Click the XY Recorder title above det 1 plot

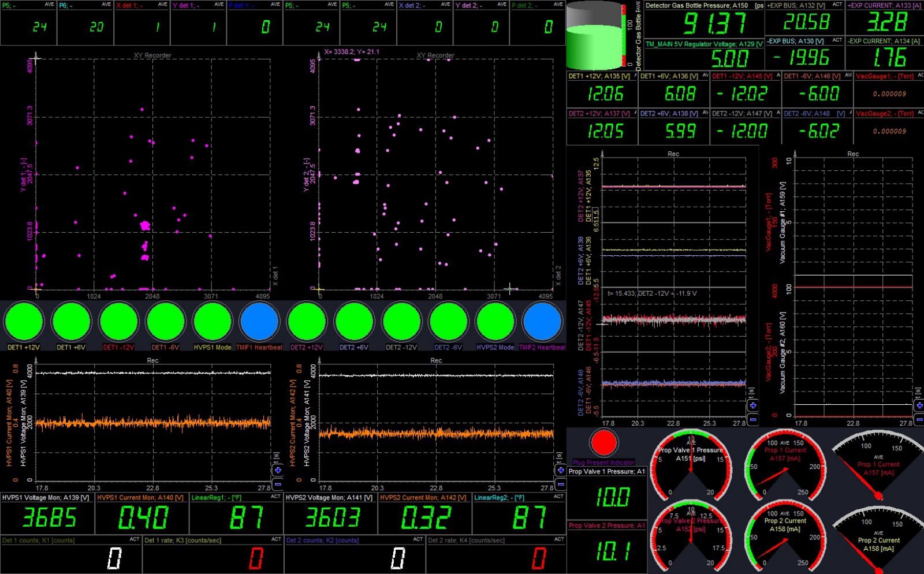pos(152,55)
